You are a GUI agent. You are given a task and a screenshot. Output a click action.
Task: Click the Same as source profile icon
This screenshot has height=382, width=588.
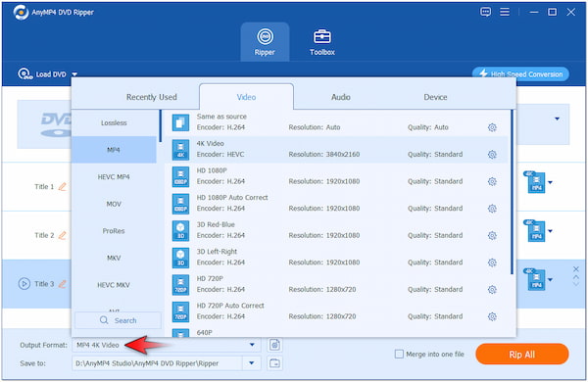180,122
